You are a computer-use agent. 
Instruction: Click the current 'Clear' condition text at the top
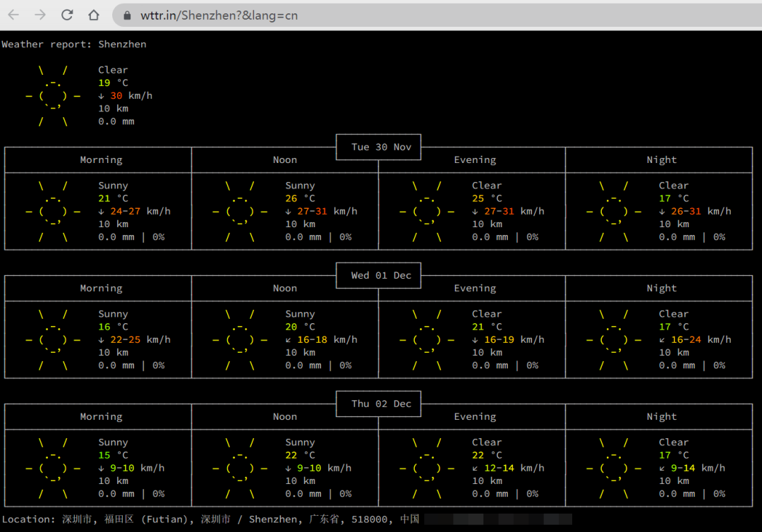(113, 70)
